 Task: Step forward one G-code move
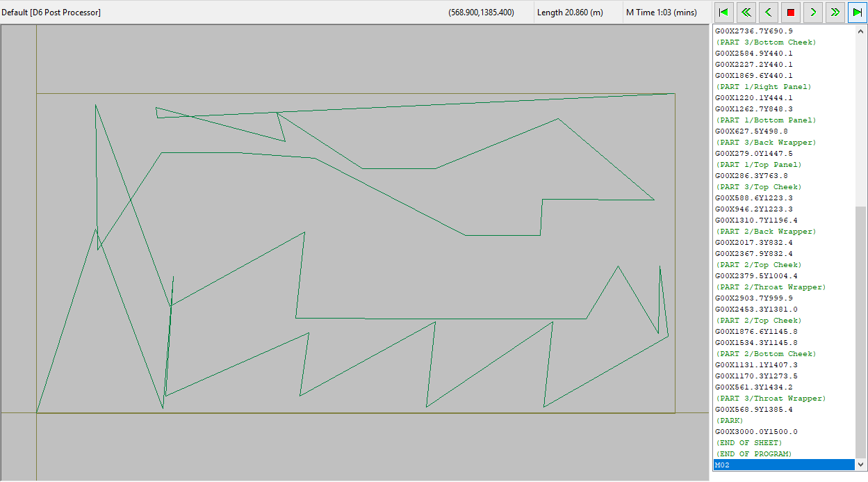point(812,12)
